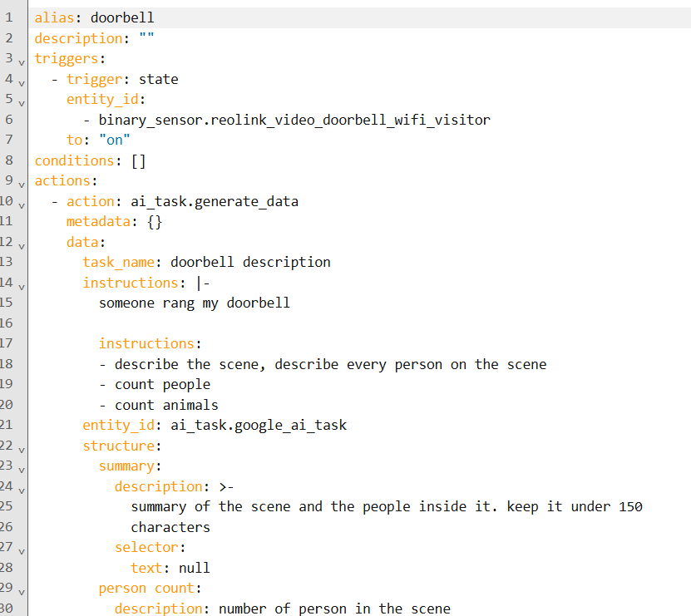Click ai_task.generate_data action value

click(x=215, y=201)
